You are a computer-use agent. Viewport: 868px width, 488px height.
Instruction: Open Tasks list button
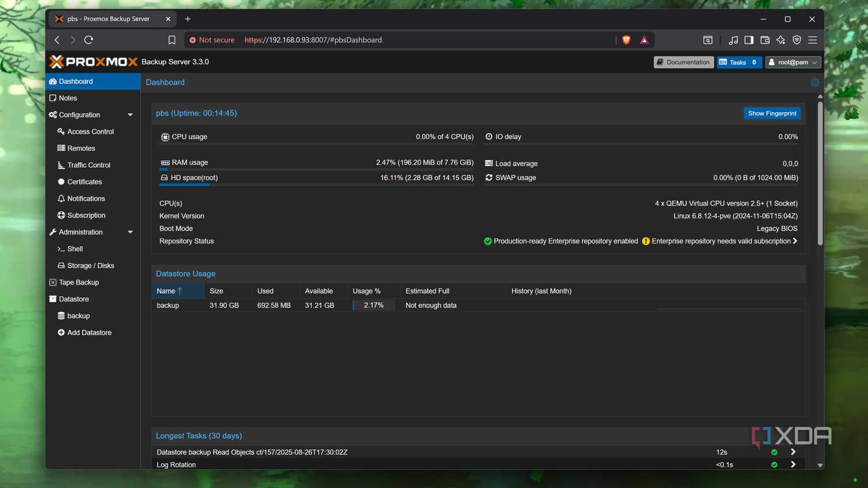[739, 62]
